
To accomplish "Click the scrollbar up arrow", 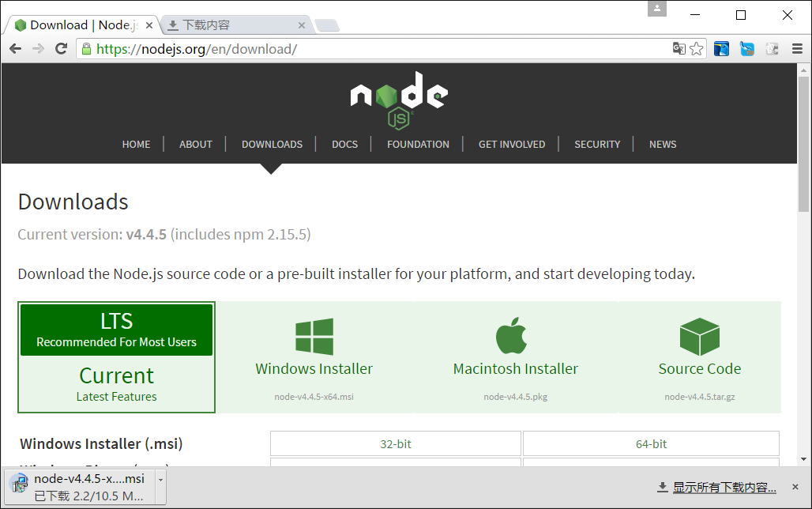I will click(x=803, y=70).
